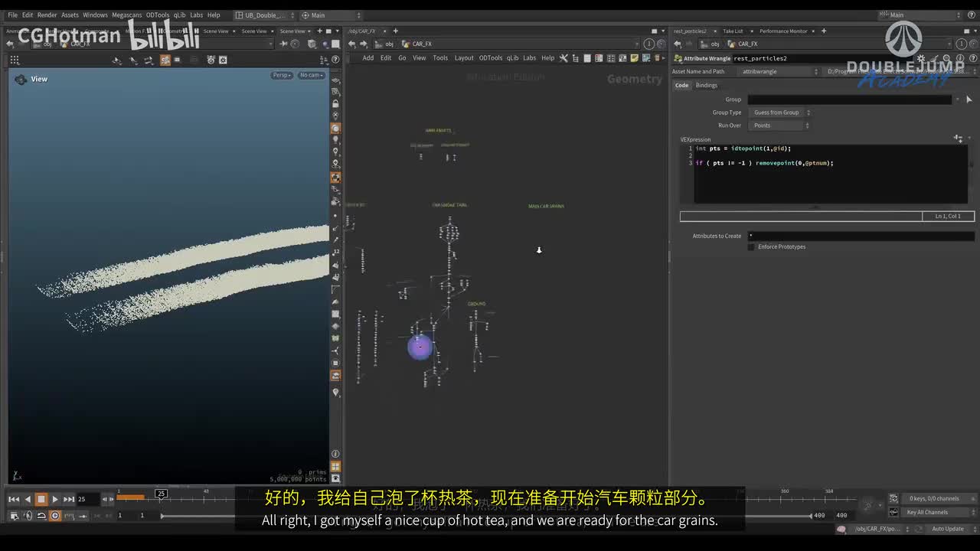Open the Tools menu in network editor

[440, 58]
